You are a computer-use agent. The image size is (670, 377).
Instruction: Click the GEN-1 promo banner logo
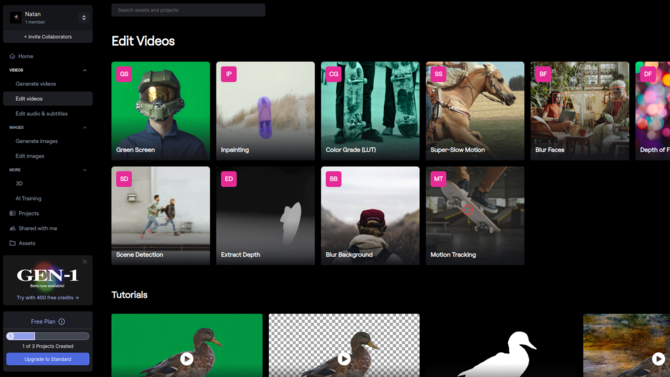pyautogui.click(x=47, y=276)
